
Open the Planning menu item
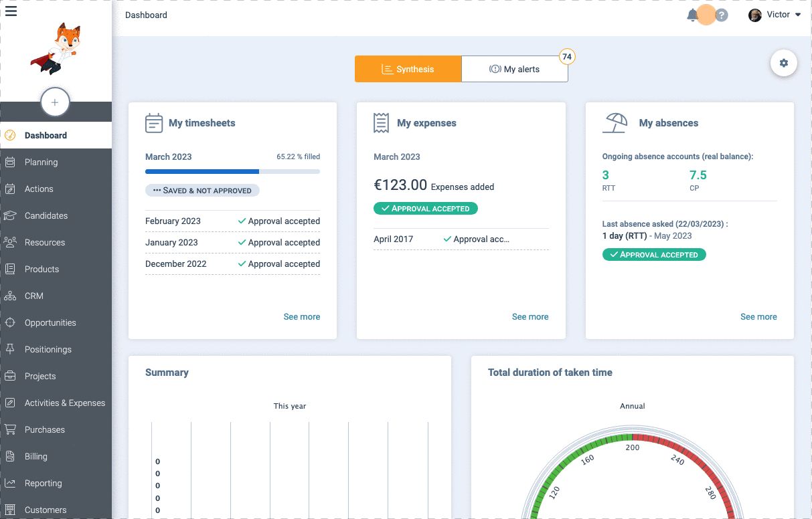[56, 162]
